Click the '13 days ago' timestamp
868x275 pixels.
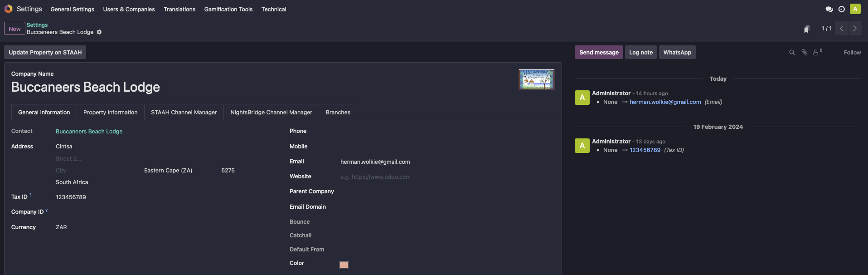pos(650,142)
